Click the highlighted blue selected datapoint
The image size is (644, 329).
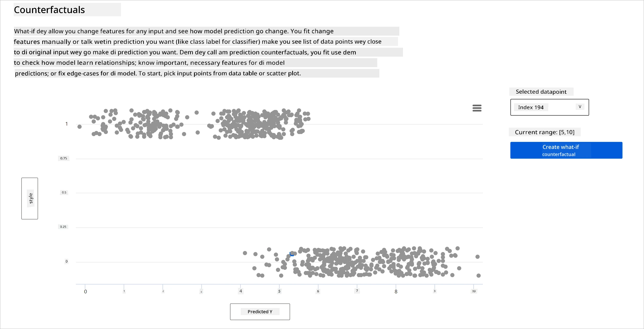[291, 254]
